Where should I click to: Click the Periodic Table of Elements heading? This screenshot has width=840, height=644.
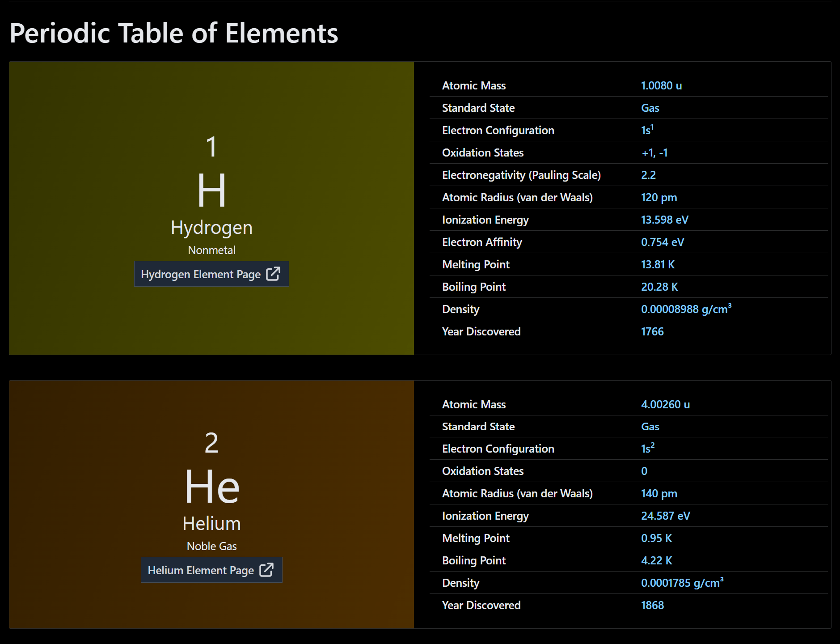(x=174, y=33)
